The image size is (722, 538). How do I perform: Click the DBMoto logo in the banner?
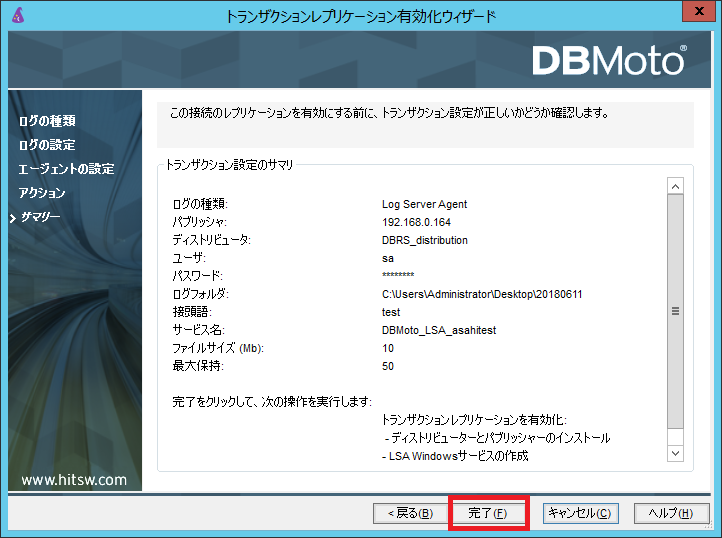click(609, 60)
